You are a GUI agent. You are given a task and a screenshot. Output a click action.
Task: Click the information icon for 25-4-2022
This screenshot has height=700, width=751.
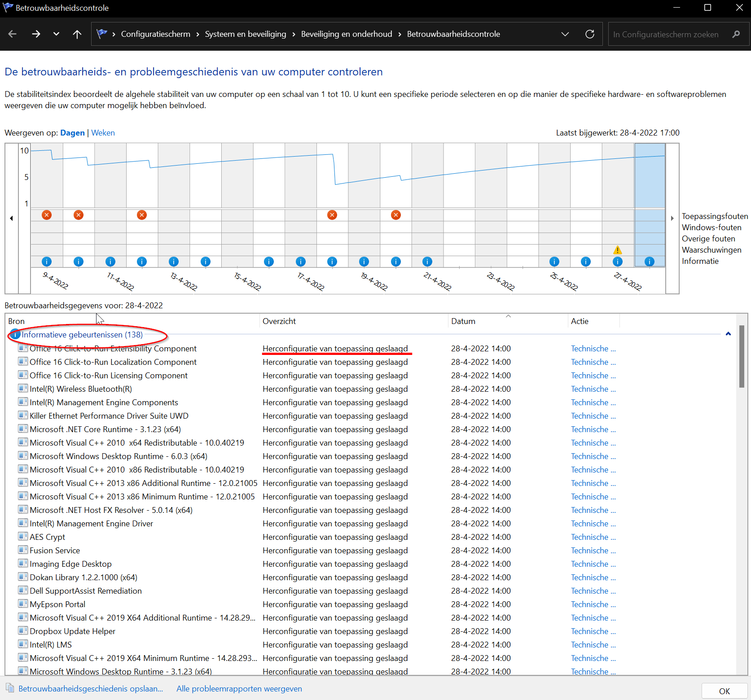click(554, 262)
